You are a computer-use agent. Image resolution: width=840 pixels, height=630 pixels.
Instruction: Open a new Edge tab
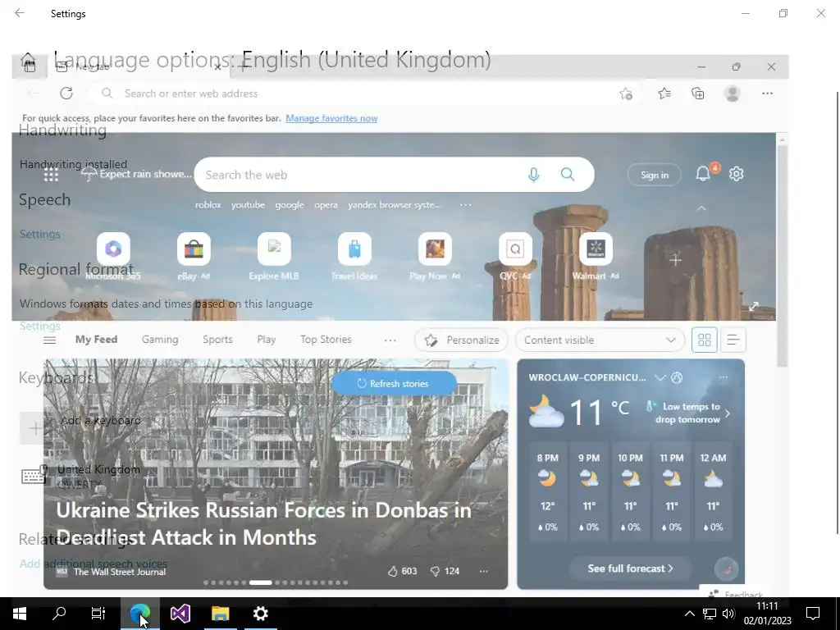click(242, 67)
